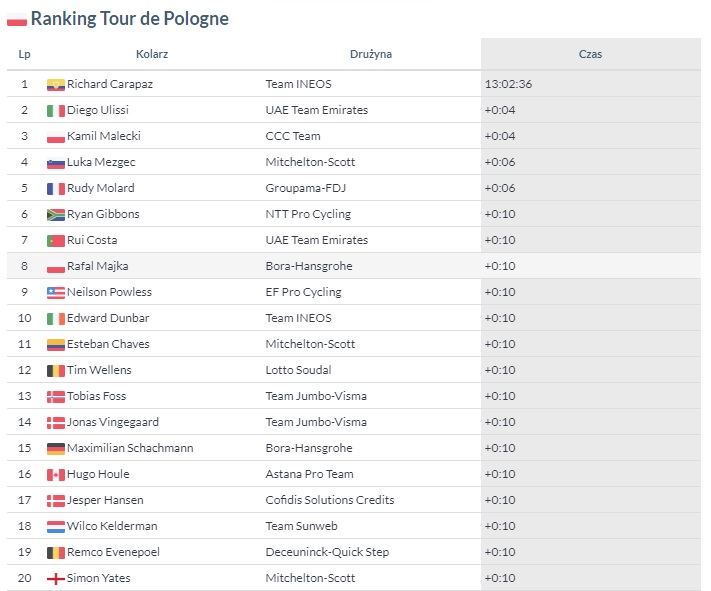Image resolution: width=711 pixels, height=591 pixels.
Task: Click the Polish flag next to Ranking title
Action: click(x=17, y=20)
